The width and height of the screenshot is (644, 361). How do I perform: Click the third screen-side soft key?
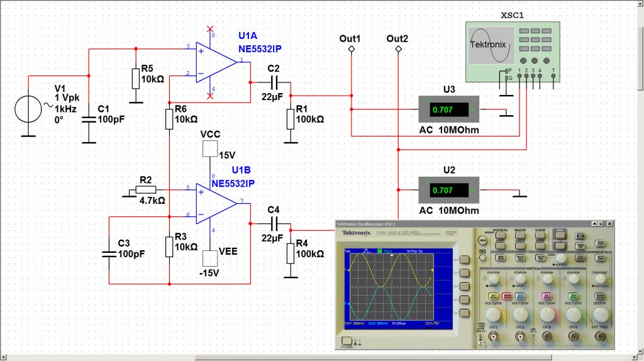coord(464,286)
